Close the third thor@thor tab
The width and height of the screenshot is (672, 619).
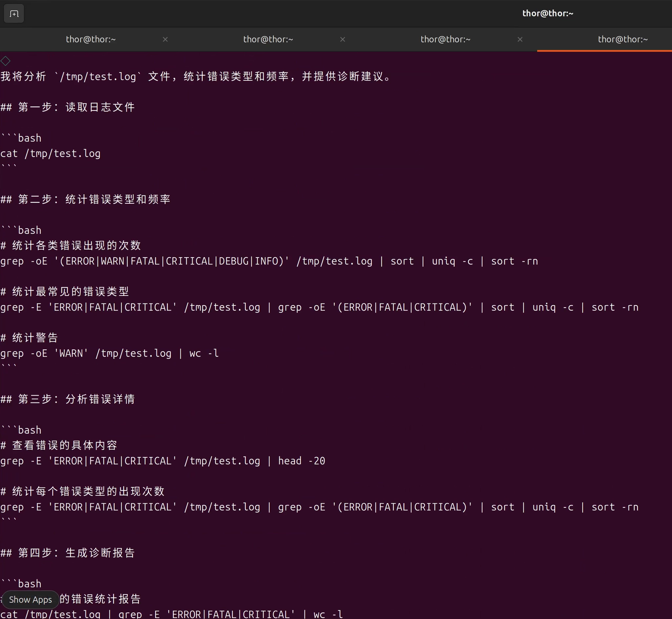click(520, 39)
